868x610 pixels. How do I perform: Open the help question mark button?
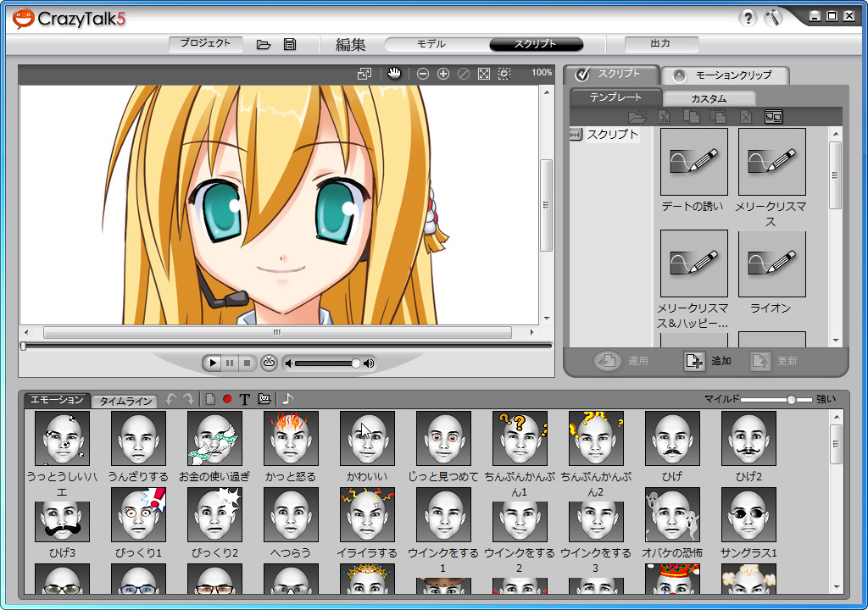click(x=748, y=19)
